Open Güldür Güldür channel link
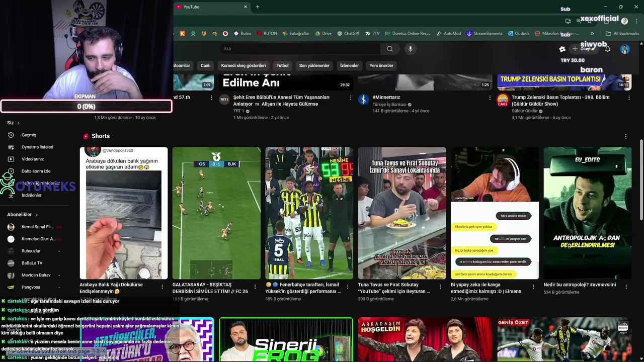644x362 pixels. 524,111
